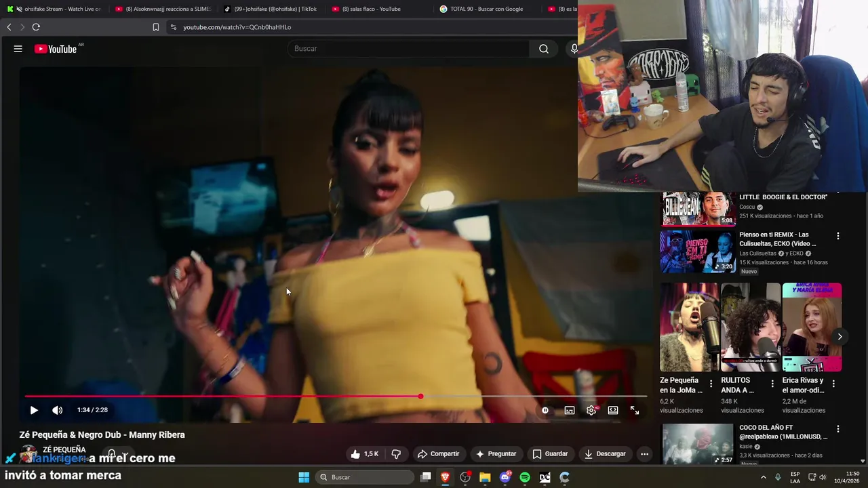Open the player settings gear
Image resolution: width=868 pixels, height=488 pixels.
pos(591,410)
